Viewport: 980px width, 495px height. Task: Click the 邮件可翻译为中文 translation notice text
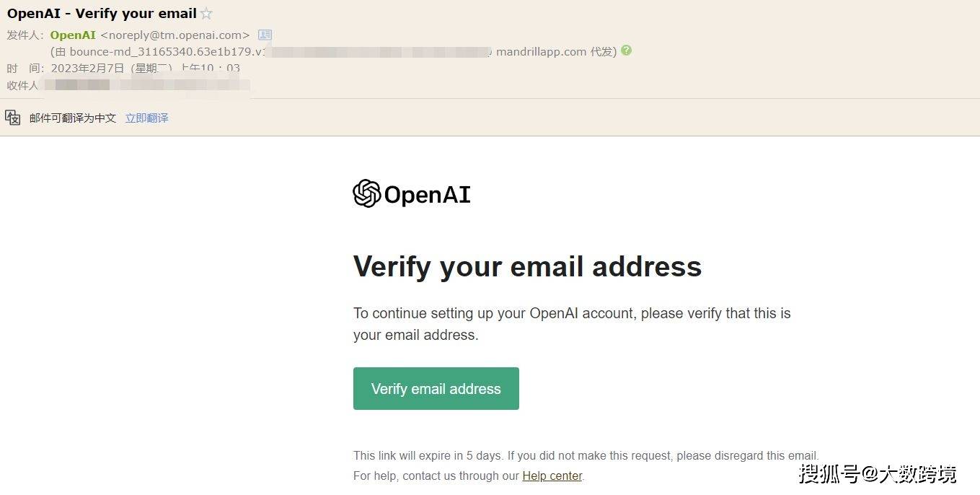pyautogui.click(x=73, y=118)
